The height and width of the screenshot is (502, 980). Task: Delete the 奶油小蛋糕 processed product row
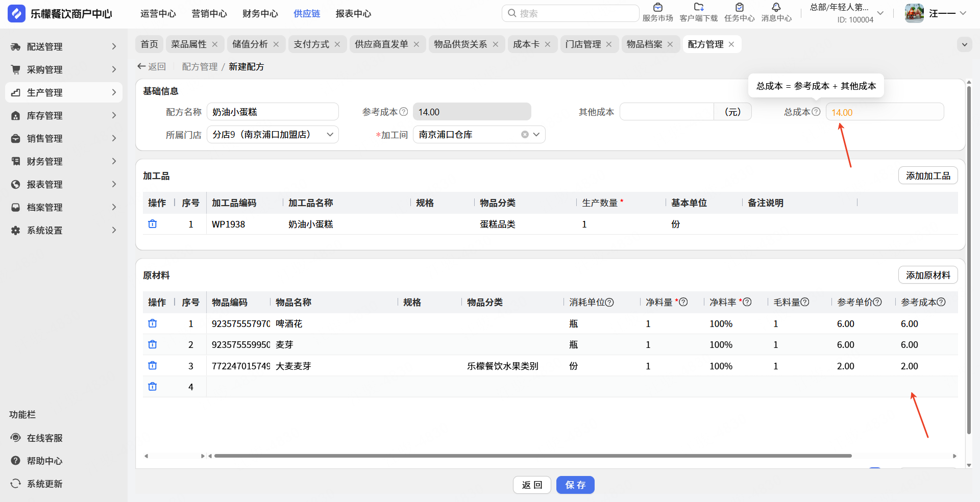coord(152,224)
